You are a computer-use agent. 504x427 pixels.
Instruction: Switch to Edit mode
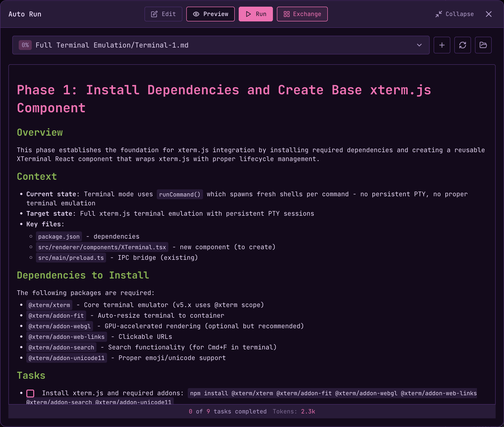(163, 14)
